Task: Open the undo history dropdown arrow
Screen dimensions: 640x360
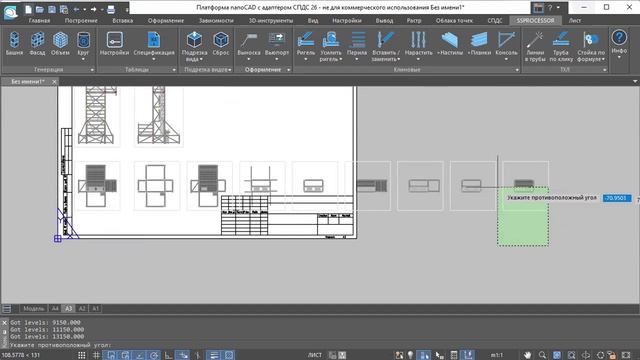Action: pos(84,9)
